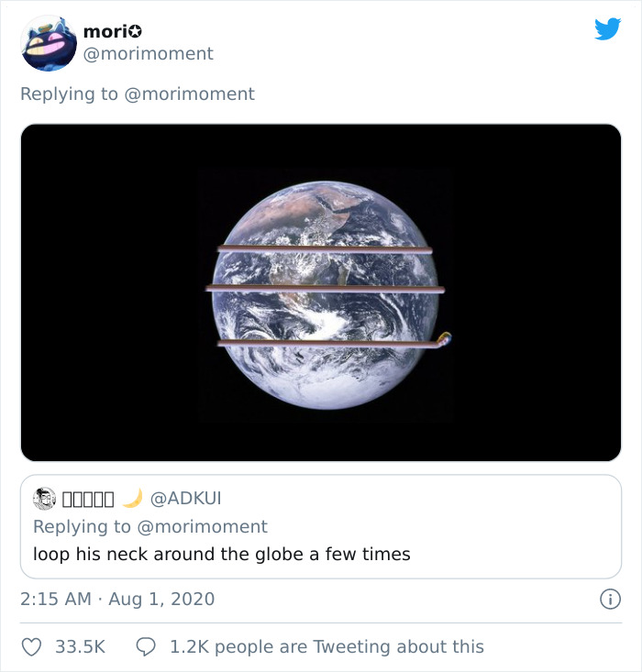Click mori's profile avatar picture
642x672 pixels.
(49, 43)
